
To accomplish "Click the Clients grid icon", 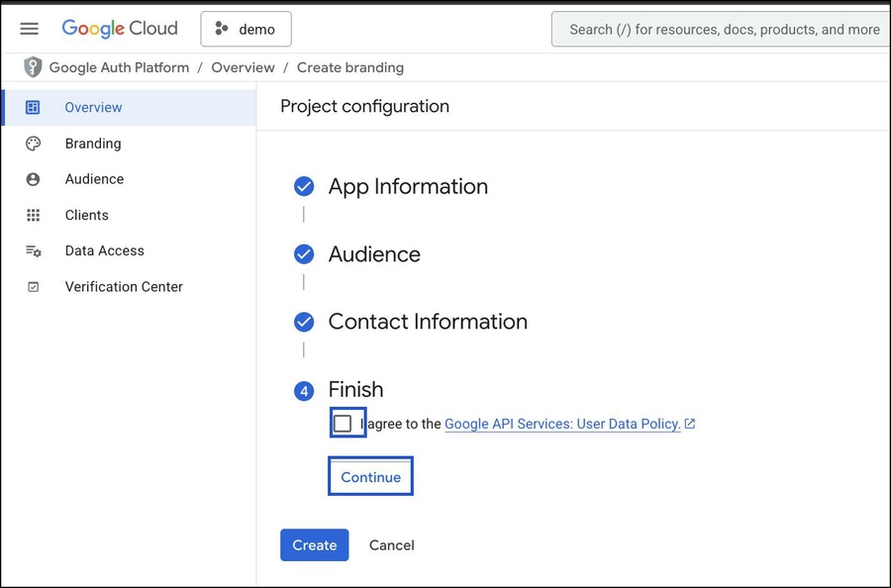I will click(x=34, y=215).
